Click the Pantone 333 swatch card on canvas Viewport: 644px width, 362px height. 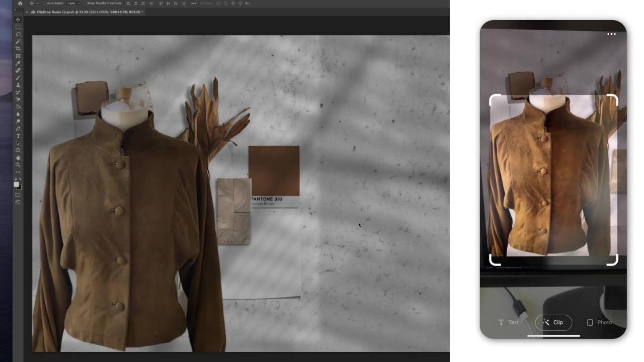tap(274, 177)
